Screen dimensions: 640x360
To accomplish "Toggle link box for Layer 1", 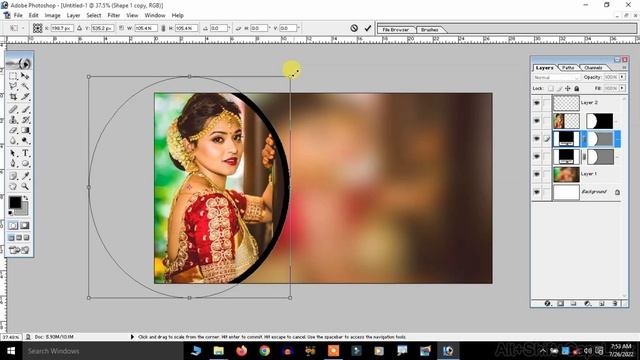I will click(x=547, y=174).
